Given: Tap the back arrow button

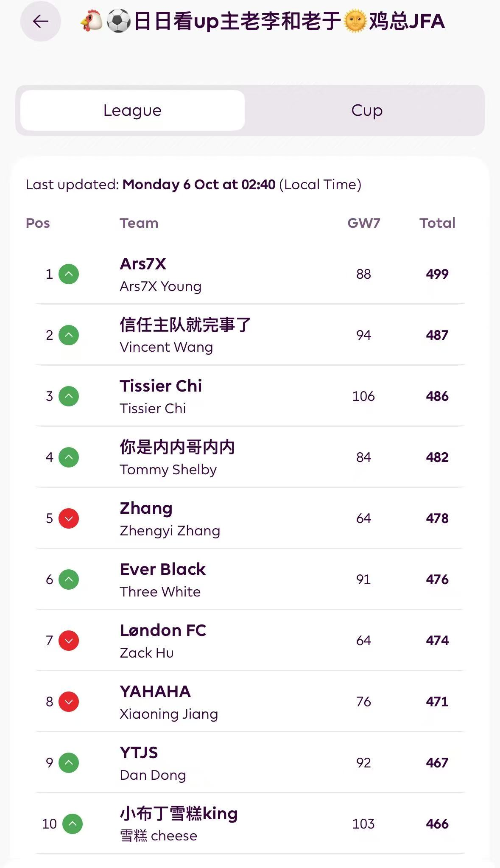Looking at the screenshot, I should 41,21.
